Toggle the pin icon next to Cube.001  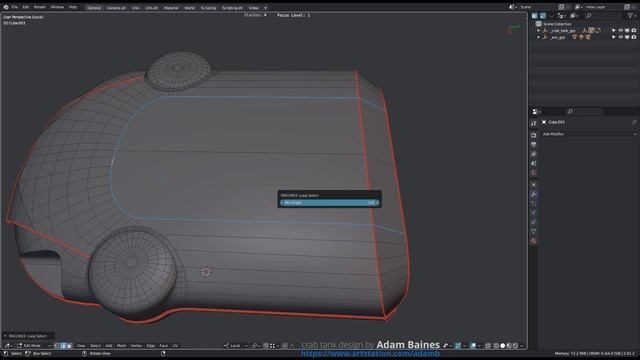(x=634, y=122)
